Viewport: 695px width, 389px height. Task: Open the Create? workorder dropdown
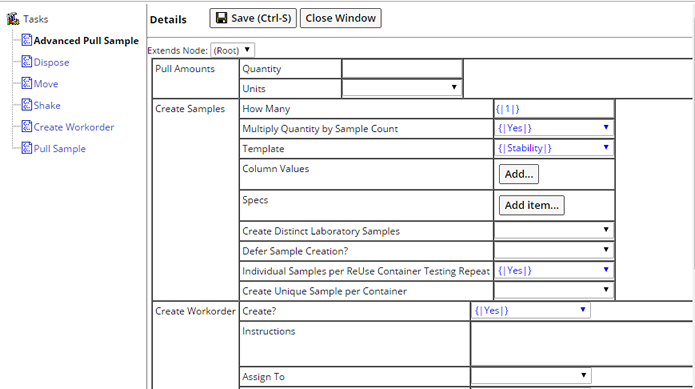531,311
